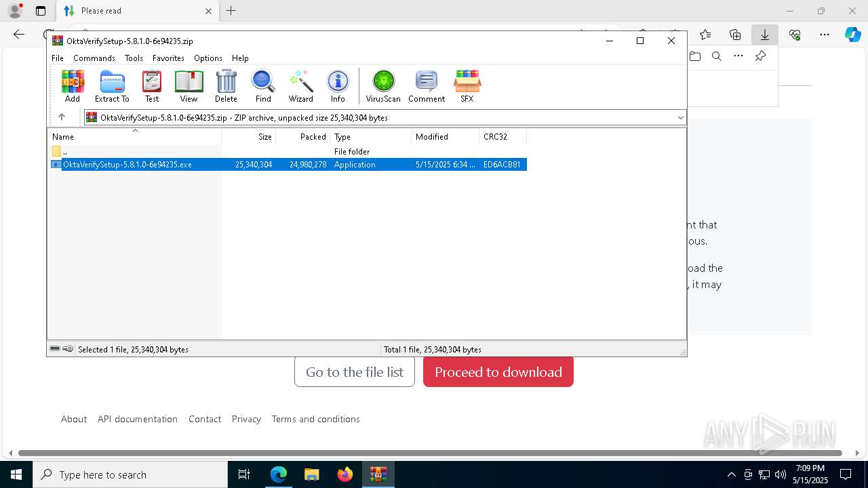
Task: Search downloads magnifier icon
Action: click(717, 56)
